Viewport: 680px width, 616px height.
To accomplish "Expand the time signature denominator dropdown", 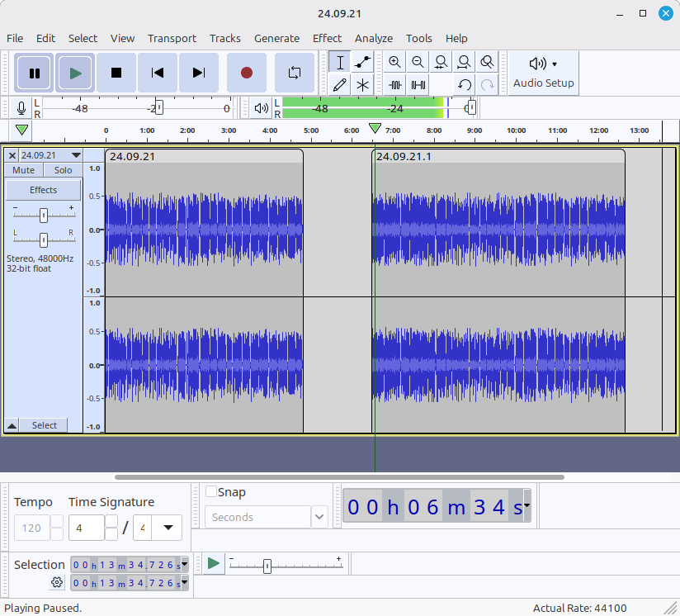I will (x=168, y=527).
